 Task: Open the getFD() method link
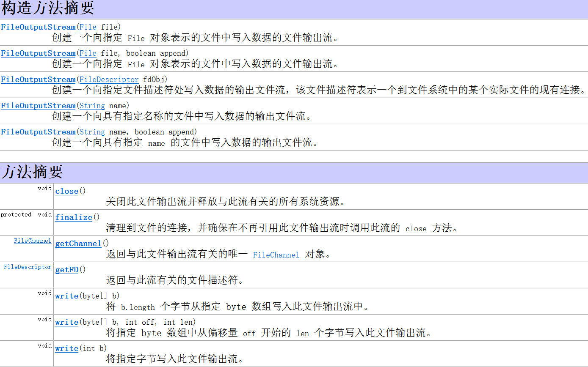pos(67,270)
